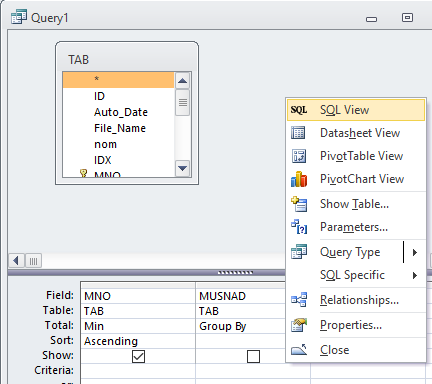The image size is (432, 384).
Task: Choose SQL View from context menu
Action: [x=356, y=110]
